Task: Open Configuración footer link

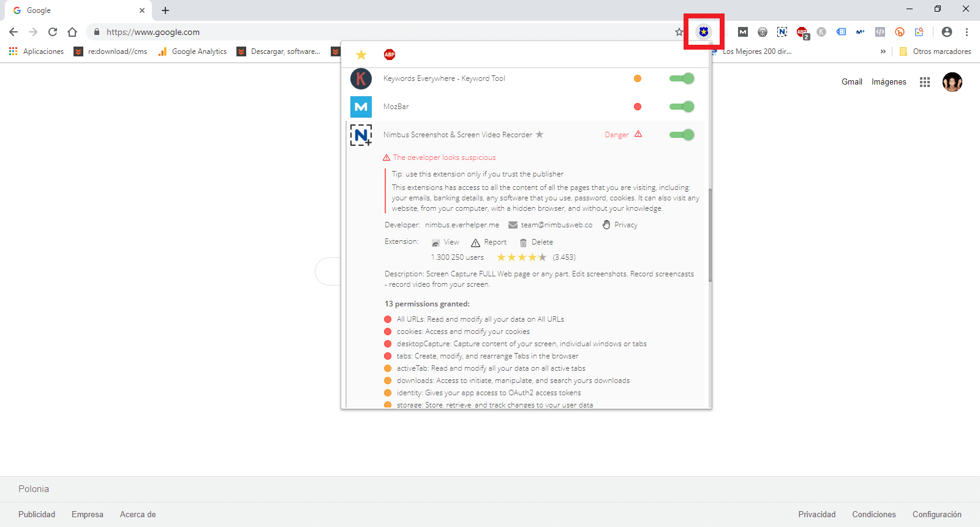Action: [937, 514]
